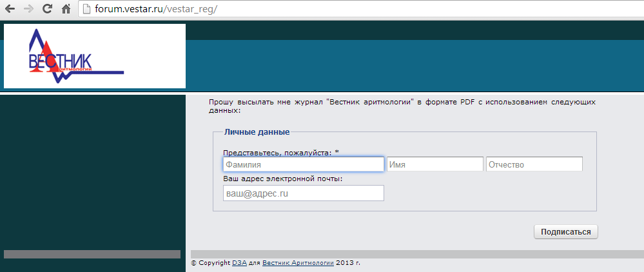Follow the Вестник Аритмологии footer link

pos(298,263)
